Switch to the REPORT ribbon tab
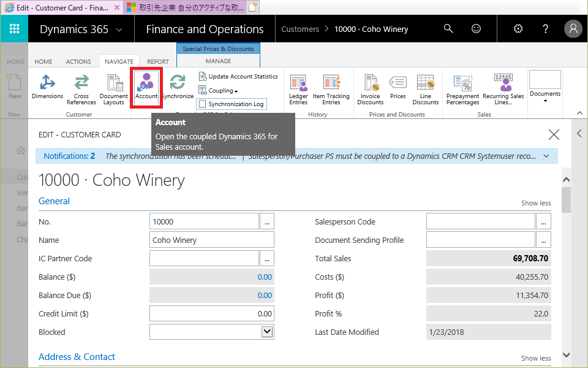Image resolution: width=588 pixels, height=368 pixels. 158,61
